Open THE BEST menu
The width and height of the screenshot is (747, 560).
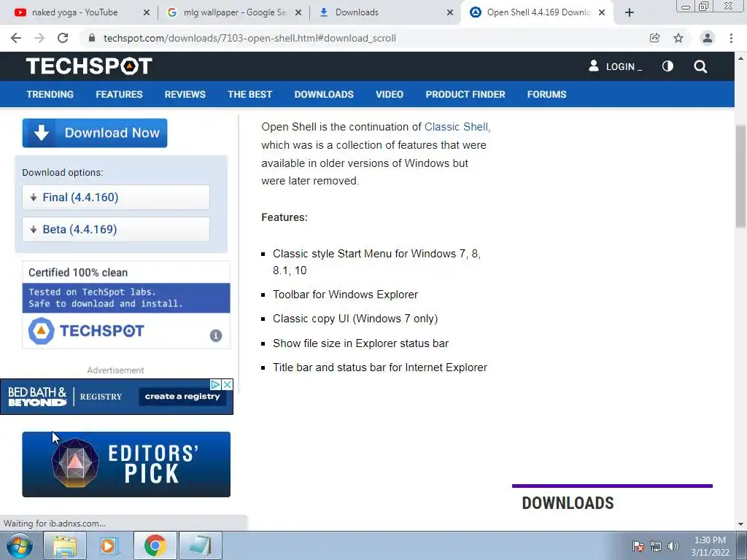coord(249,94)
